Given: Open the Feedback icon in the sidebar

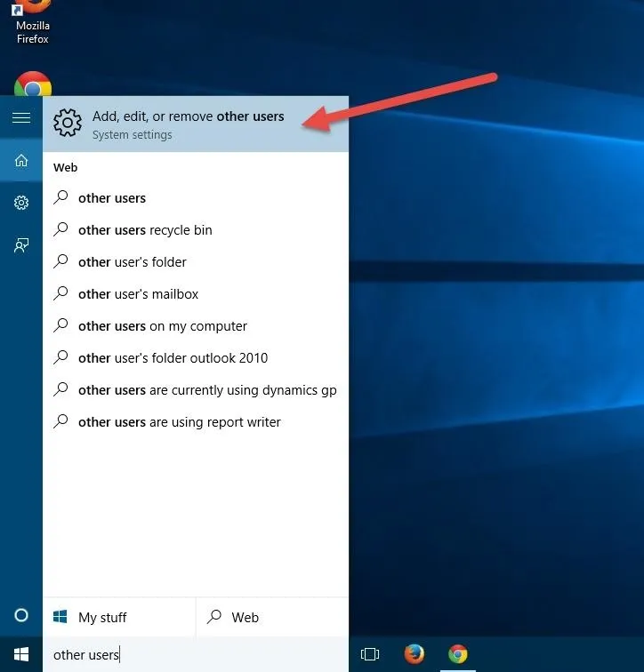Looking at the screenshot, I should pos(21,245).
